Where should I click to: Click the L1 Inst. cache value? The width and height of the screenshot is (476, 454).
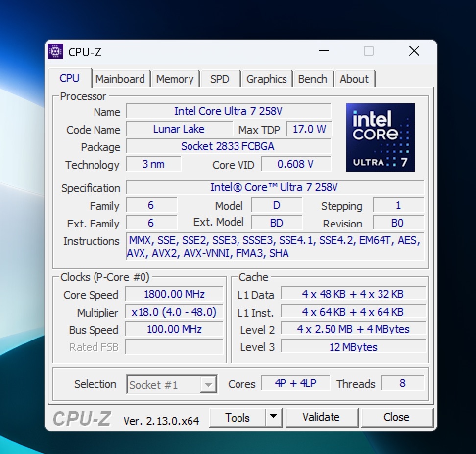[x=353, y=312]
